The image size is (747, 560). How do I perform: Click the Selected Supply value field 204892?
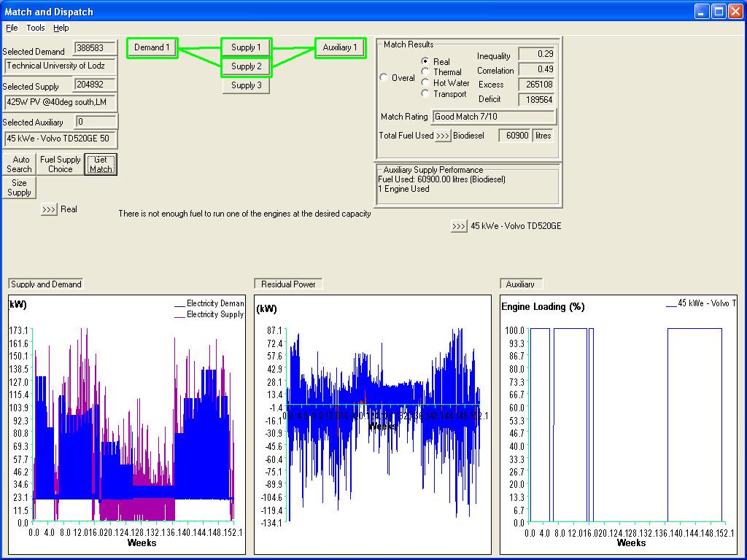point(96,85)
